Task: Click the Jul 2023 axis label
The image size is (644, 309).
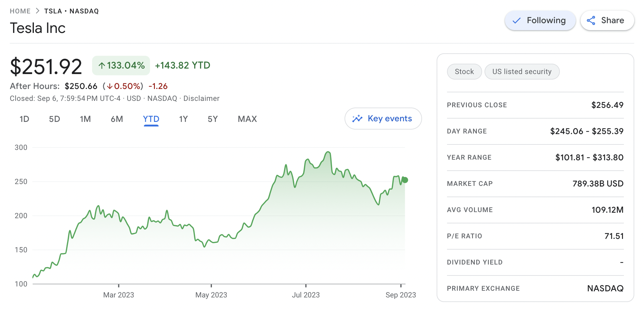Action: click(306, 295)
